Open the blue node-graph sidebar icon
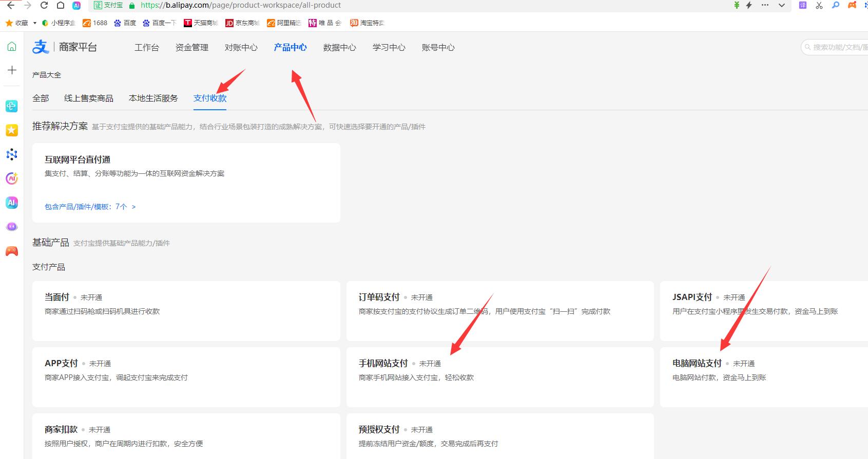Viewport: 868px width, 459px height. pos(12,154)
